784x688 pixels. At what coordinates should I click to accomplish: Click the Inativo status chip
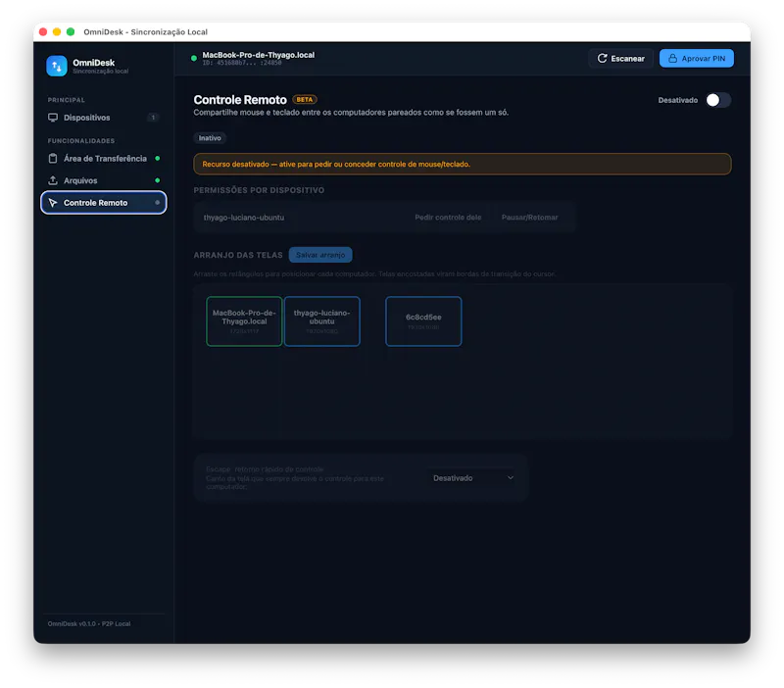click(x=210, y=138)
